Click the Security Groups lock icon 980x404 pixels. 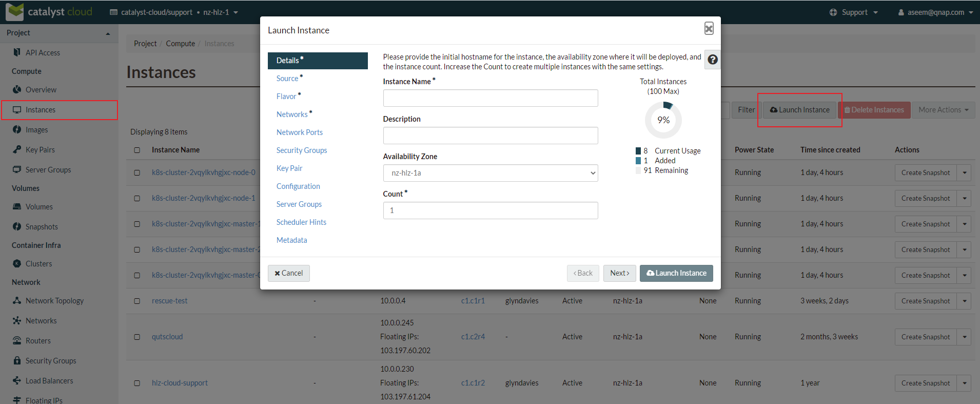pyautogui.click(x=17, y=360)
